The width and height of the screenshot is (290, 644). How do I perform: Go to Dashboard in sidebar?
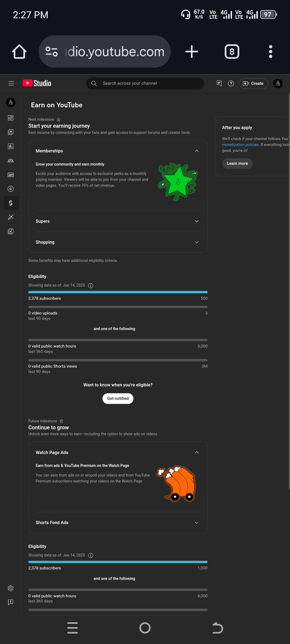[11, 118]
